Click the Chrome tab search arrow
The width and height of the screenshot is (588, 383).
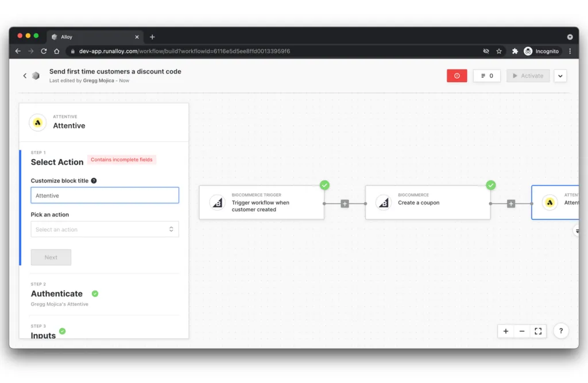pyautogui.click(x=570, y=37)
